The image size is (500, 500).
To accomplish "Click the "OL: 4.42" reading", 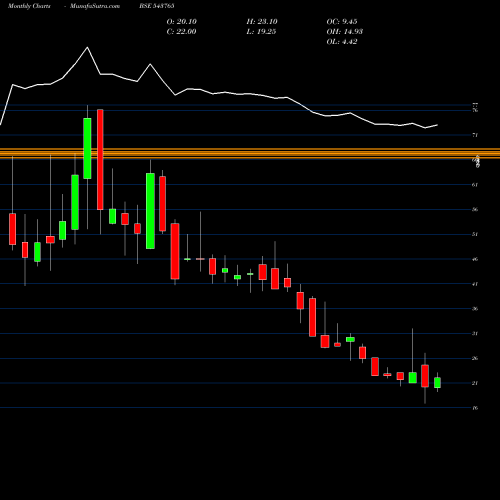I will [342, 42].
